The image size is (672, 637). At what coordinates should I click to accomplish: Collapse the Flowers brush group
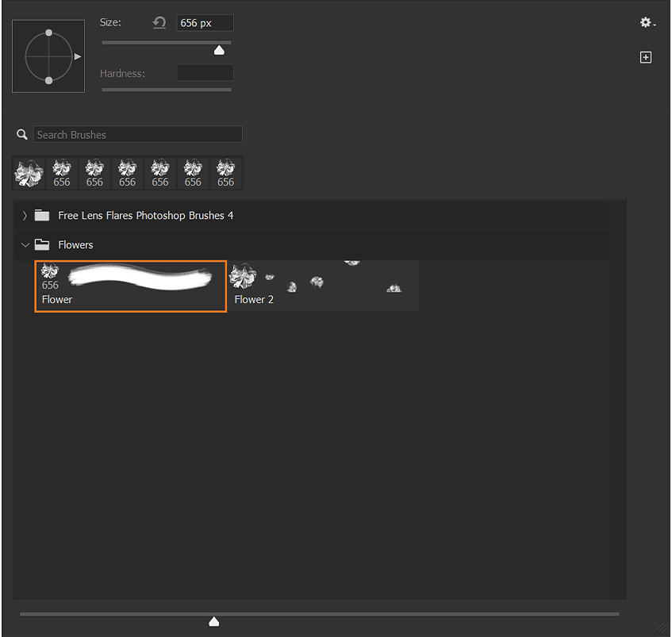point(25,245)
